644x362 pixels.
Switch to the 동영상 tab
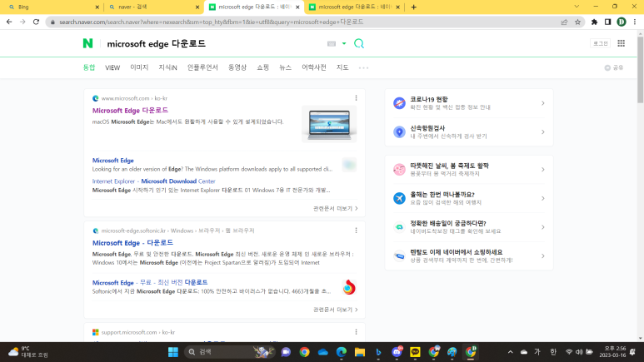(237, 67)
